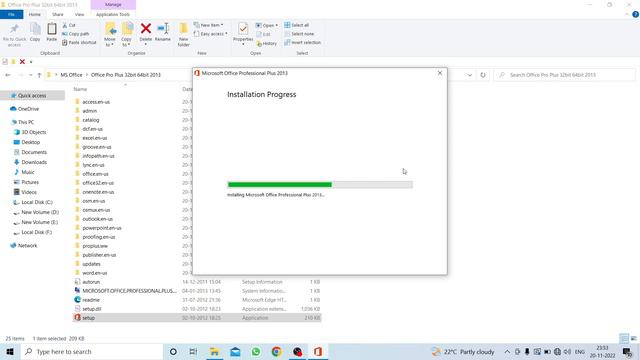The height and width of the screenshot is (360, 640).
Task: Select the autorun file
Action: coord(91,282)
